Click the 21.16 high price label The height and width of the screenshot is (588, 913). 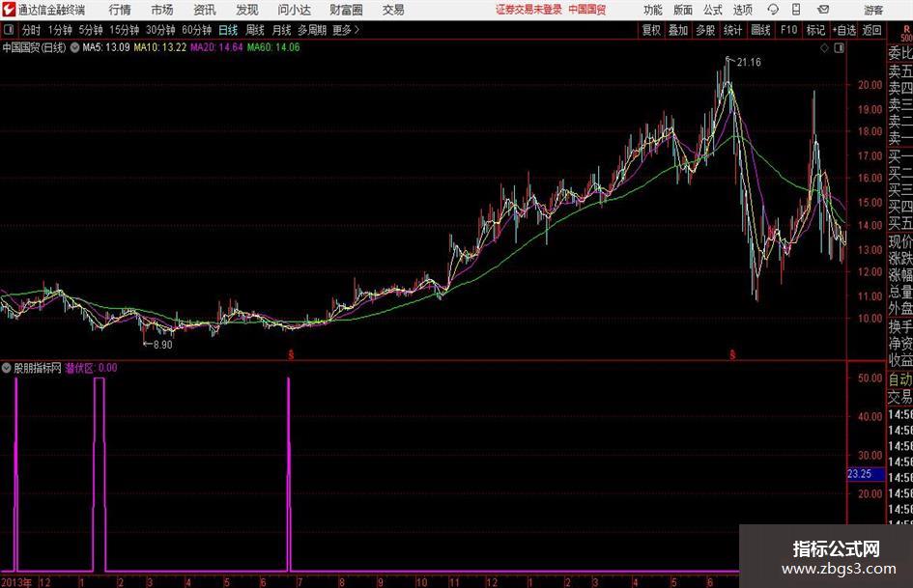[749, 63]
